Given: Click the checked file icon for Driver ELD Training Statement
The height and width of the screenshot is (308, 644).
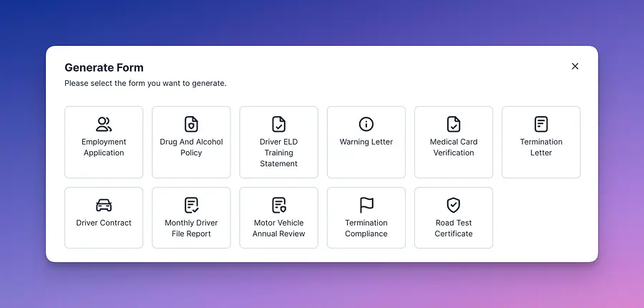Looking at the screenshot, I should coord(278,124).
